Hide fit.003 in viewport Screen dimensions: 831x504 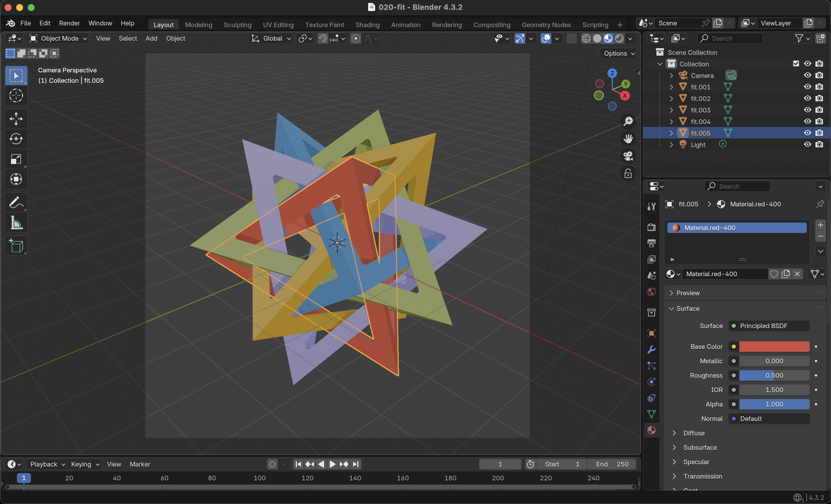808,110
